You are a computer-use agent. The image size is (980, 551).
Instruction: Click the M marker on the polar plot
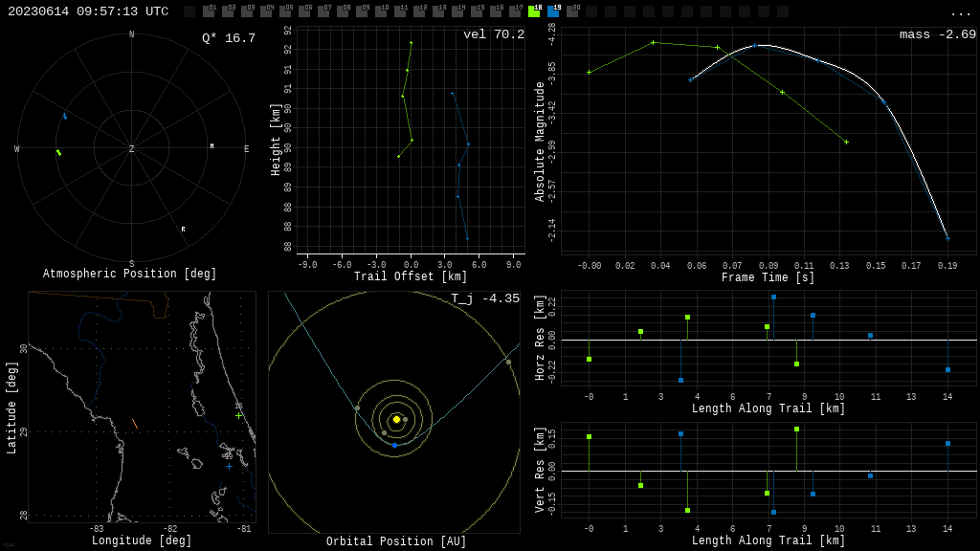212,146
